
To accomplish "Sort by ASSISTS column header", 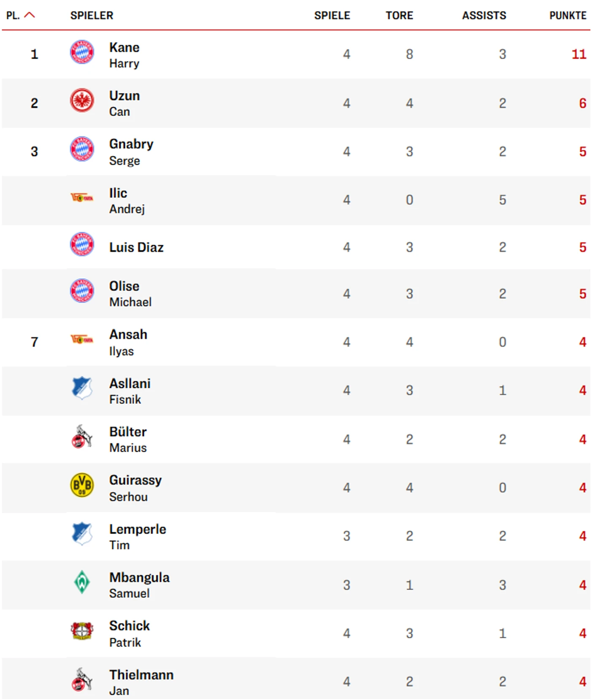I will coord(484,16).
